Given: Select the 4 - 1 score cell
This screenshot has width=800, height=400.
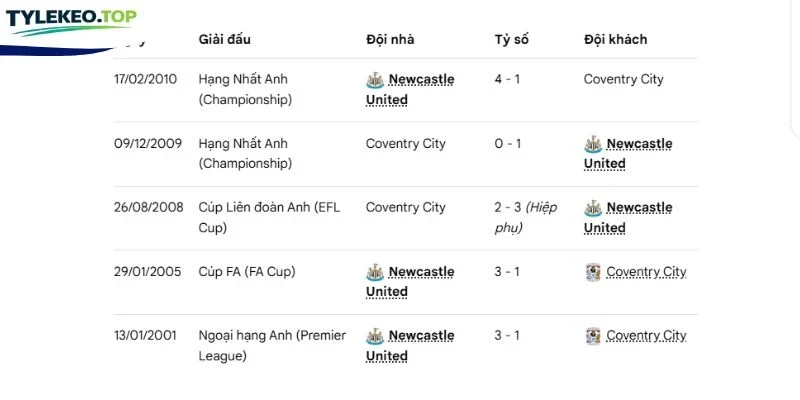Looking at the screenshot, I should pyautogui.click(x=507, y=80).
